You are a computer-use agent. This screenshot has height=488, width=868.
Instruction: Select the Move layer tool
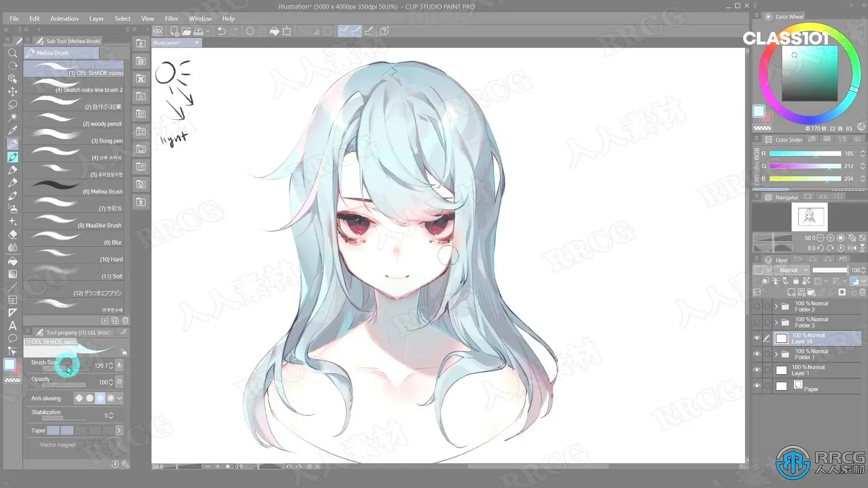(x=13, y=92)
